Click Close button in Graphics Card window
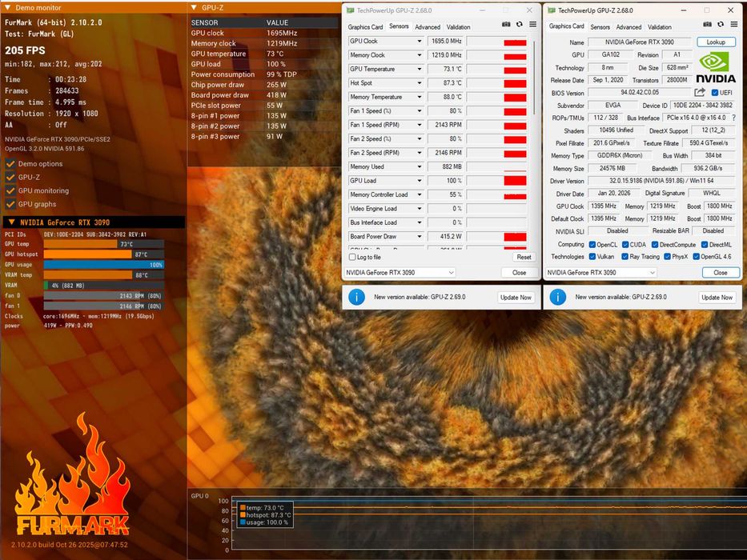The height and width of the screenshot is (560, 747). [721, 272]
